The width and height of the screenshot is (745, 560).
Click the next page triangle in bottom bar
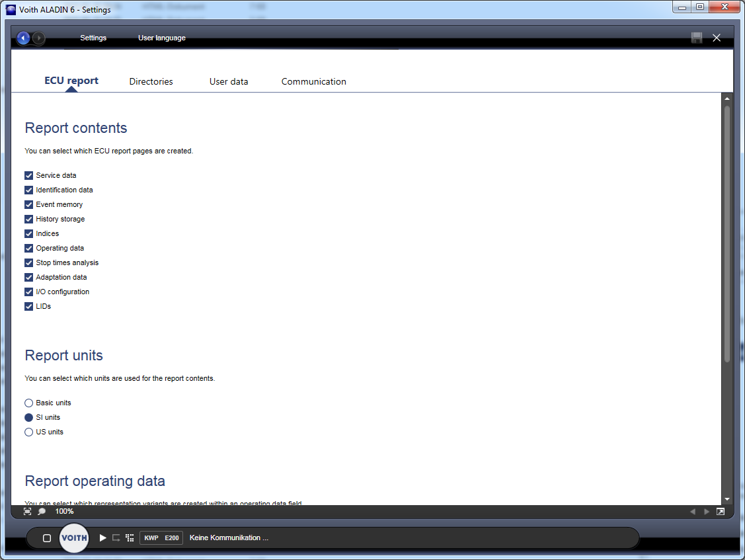coord(707,512)
